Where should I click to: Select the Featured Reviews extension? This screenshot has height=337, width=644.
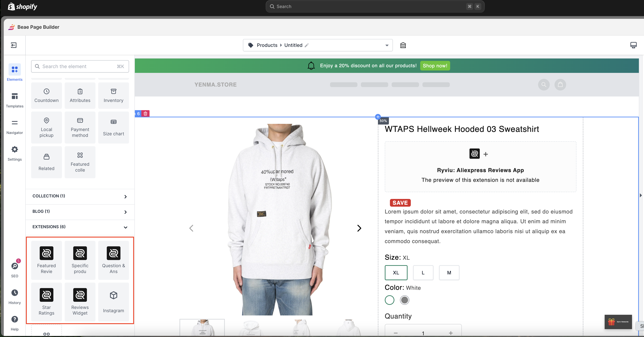pos(47,260)
